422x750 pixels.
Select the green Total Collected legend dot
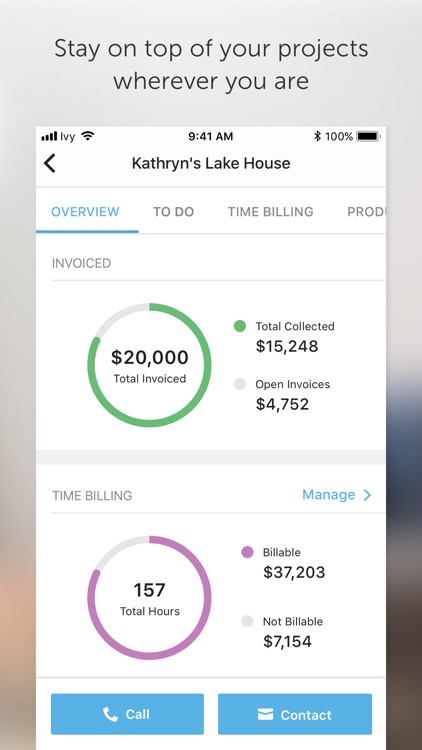coord(240,326)
